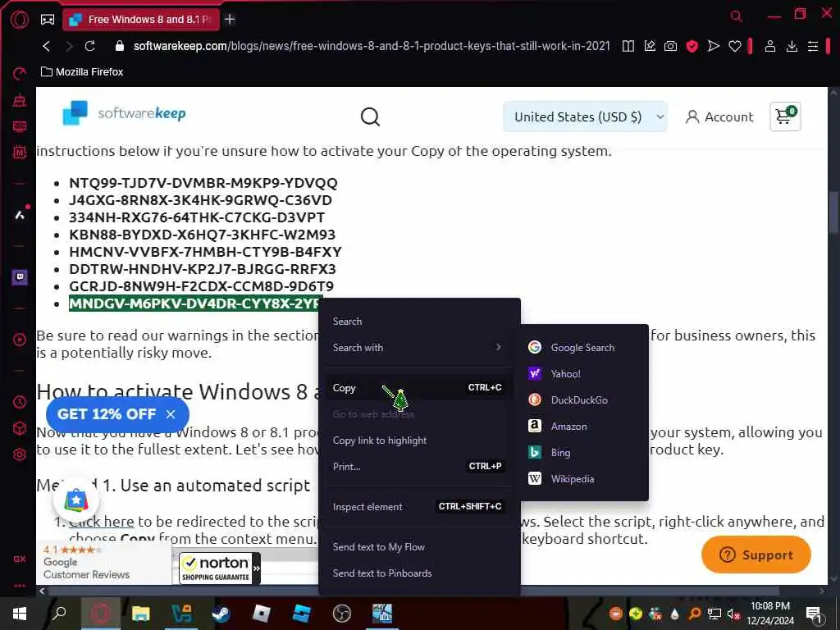Click the SoftwareKeep search magnifier

click(x=370, y=116)
